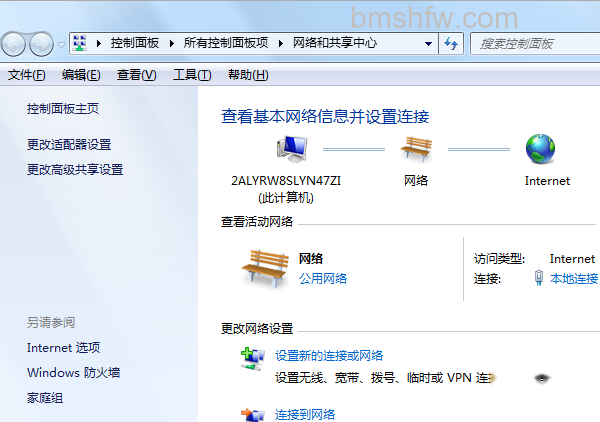Open the 本地连接 connection link
Screen dimensions: 600x422
click(x=574, y=279)
